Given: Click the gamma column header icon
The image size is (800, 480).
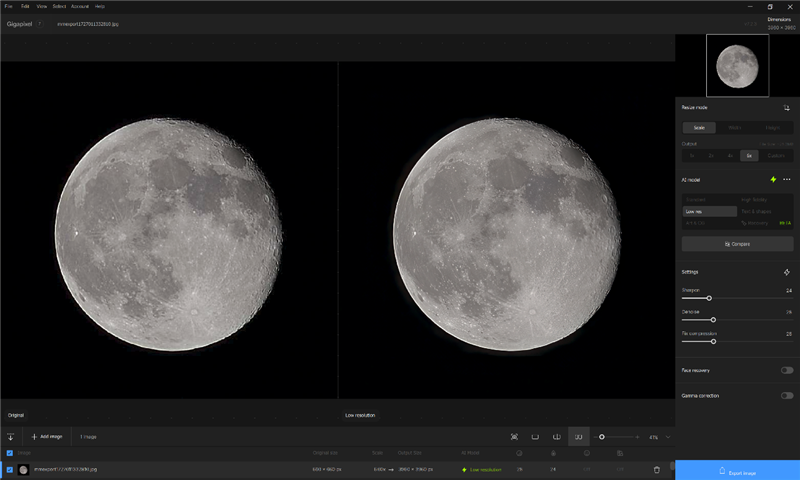Looking at the screenshot, I should coord(620,453).
